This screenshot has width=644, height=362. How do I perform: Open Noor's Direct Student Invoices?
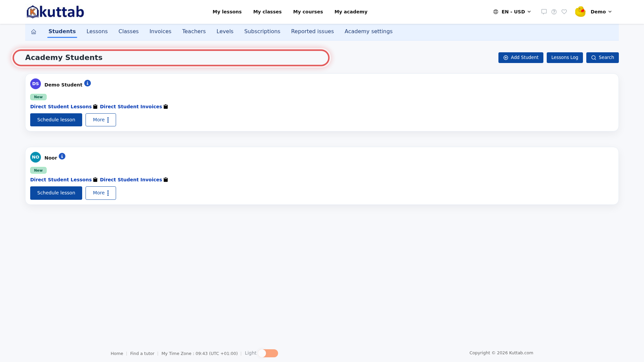(x=131, y=180)
